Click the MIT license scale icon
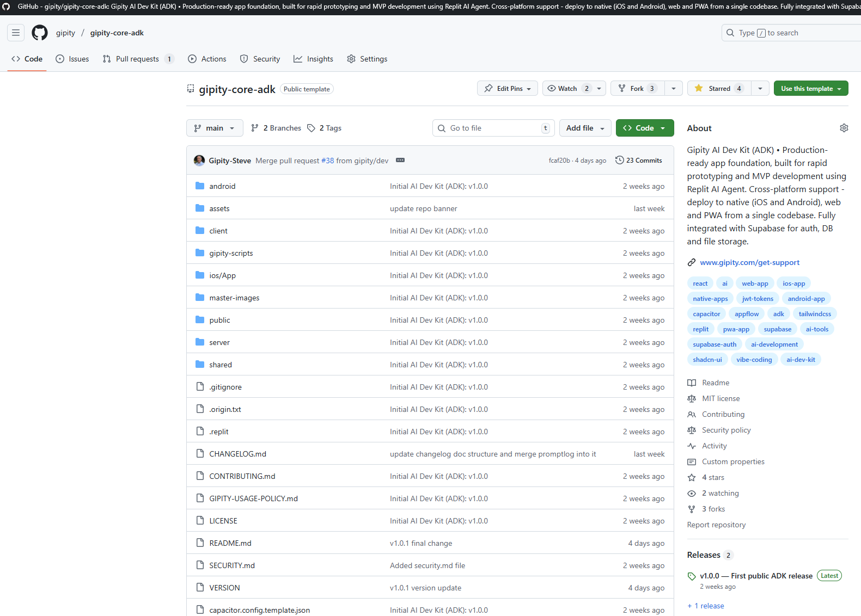 pyautogui.click(x=692, y=398)
